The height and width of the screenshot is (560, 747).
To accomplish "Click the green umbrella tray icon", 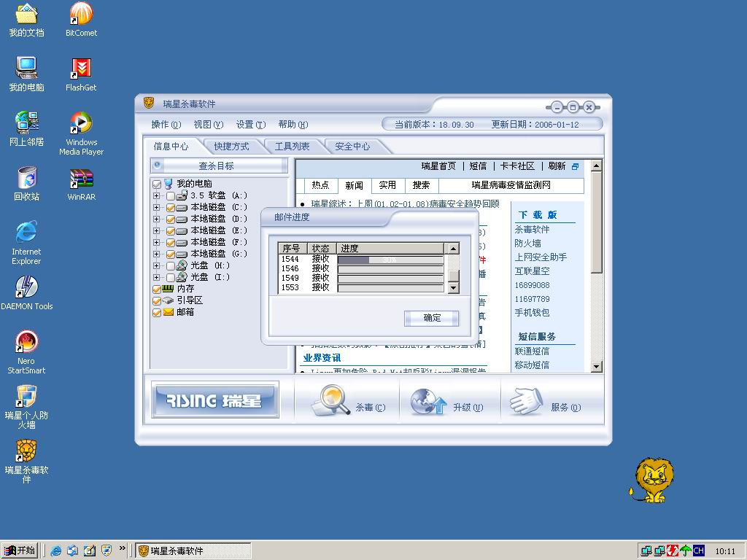I will [x=686, y=551].
